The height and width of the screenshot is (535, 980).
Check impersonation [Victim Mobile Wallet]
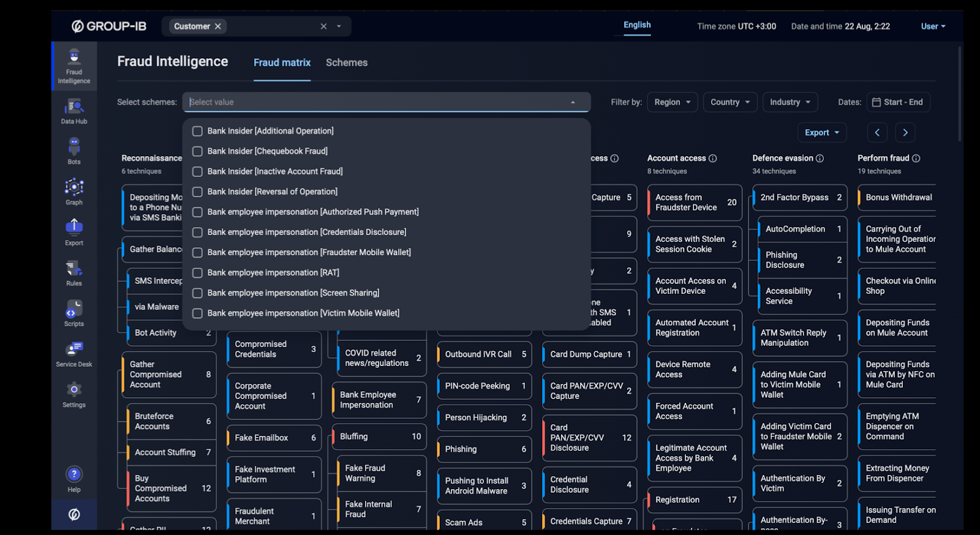197,313
